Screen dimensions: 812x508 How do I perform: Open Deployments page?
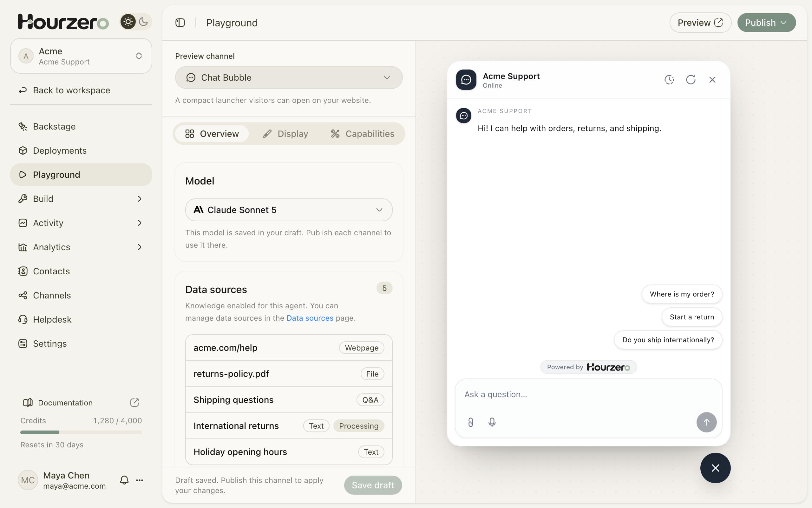click(81, 150)
